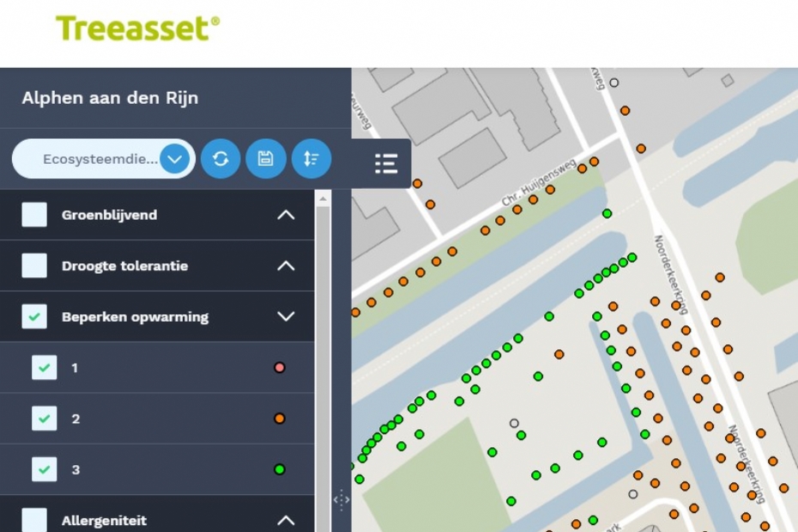Click the sidebar vertical scrollbar
The image size is (798, 532).
point(323,360)
